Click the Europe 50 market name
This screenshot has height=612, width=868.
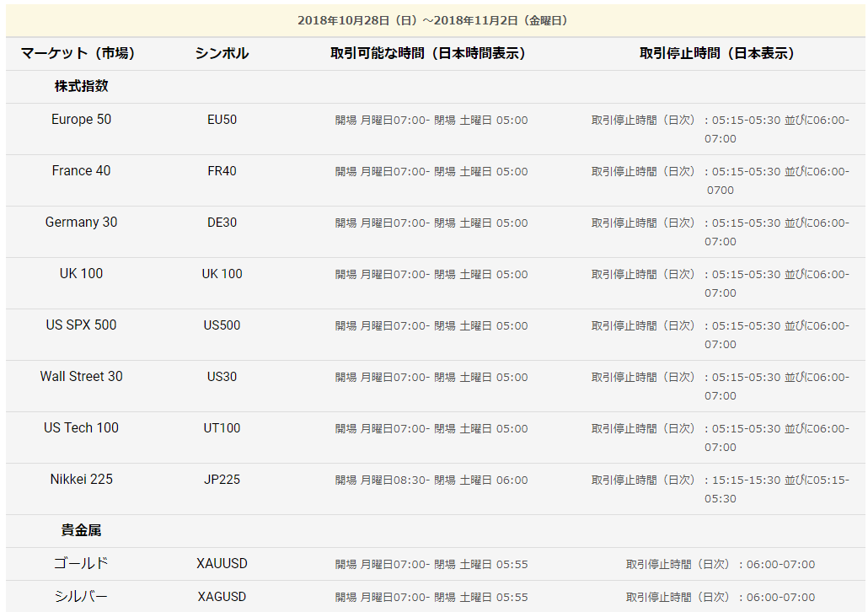(82, 119)
